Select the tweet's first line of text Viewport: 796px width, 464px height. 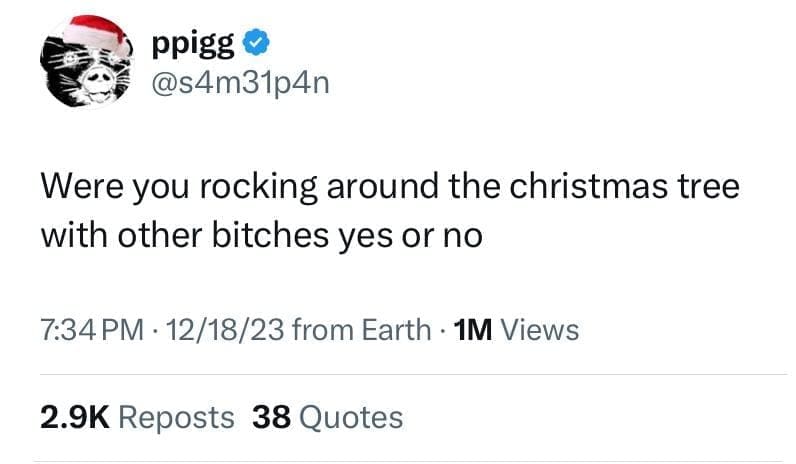click(389, 187)
